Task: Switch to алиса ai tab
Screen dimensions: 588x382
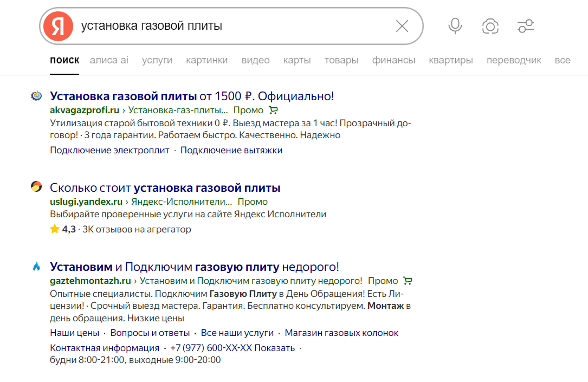Action: 109,60
